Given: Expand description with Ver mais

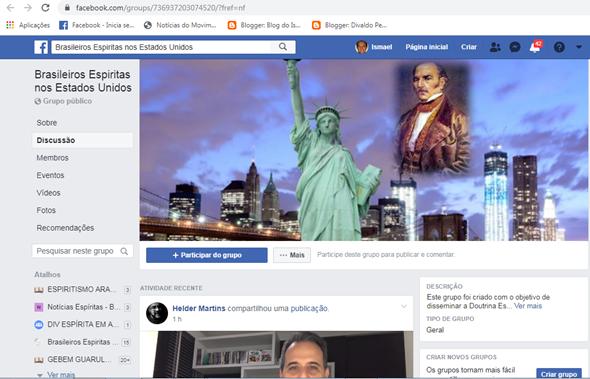Looking at the screenshot, I should point(528,306).
